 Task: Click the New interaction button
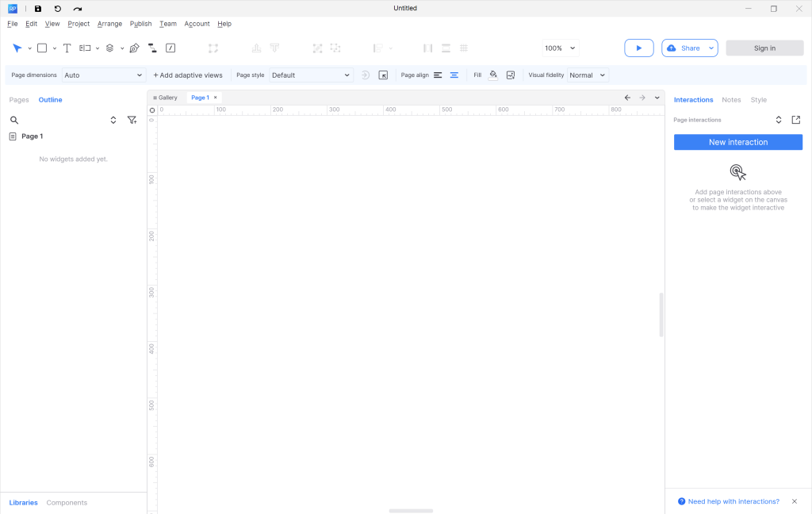737,143
